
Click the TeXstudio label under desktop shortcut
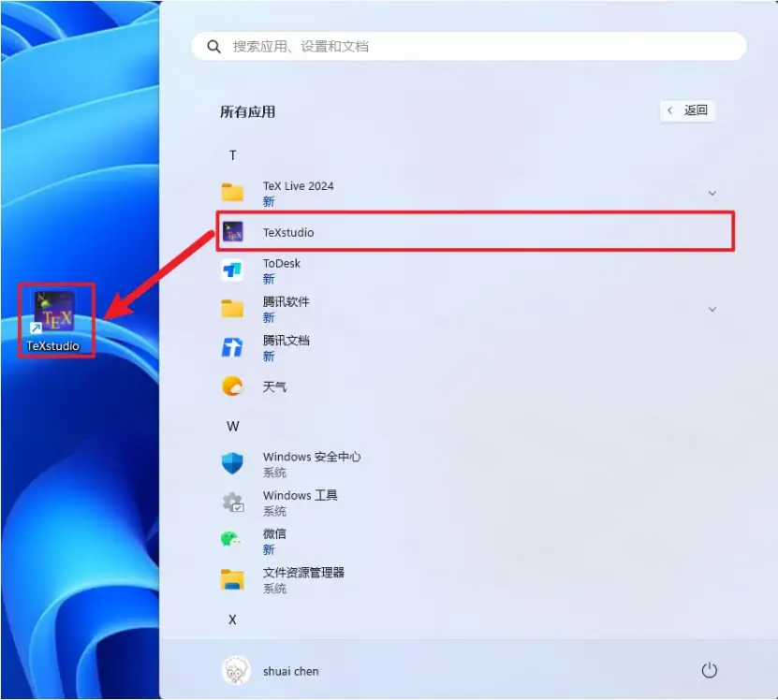click(x=53, y=345)
